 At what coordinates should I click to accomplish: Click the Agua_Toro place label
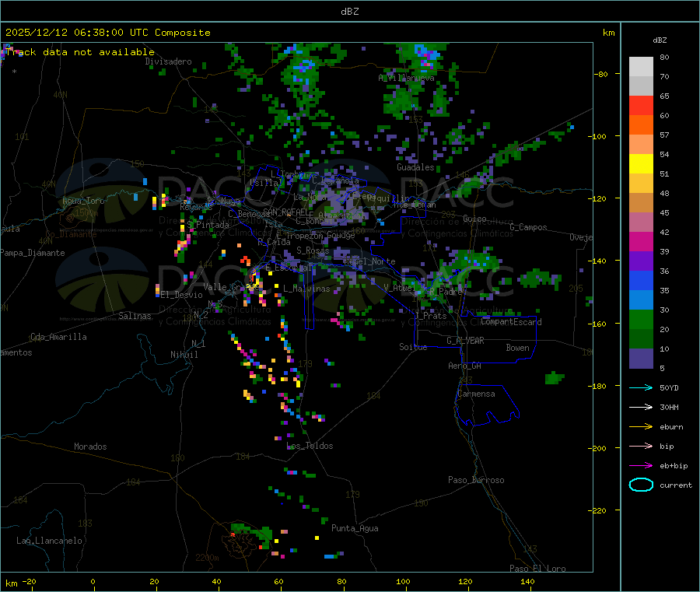[x=83, y=201]
